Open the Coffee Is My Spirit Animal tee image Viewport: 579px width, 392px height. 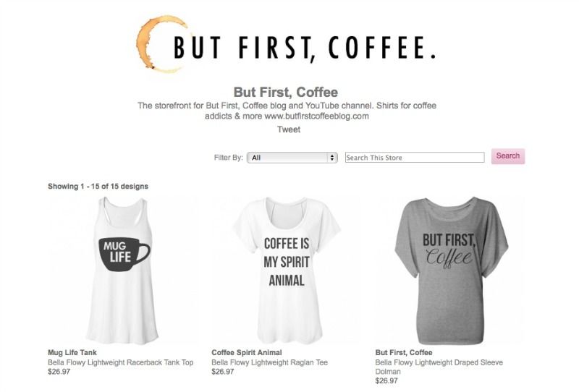(x=287, y=270)
